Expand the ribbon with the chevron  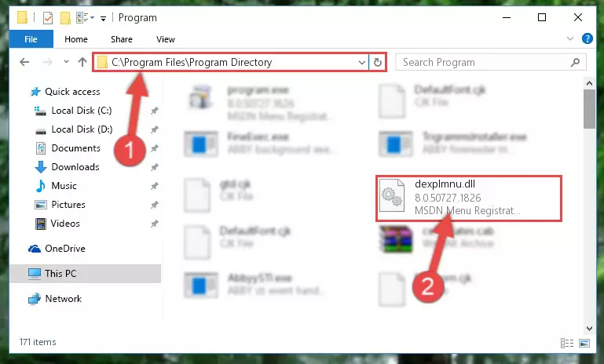pyautogui.click(x=570, y=38)
